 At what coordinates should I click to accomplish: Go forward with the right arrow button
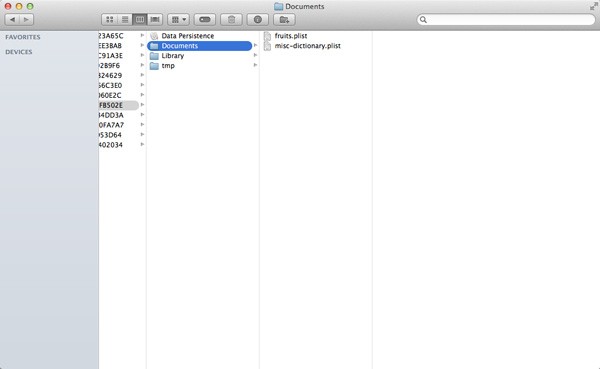click(26, 20)
